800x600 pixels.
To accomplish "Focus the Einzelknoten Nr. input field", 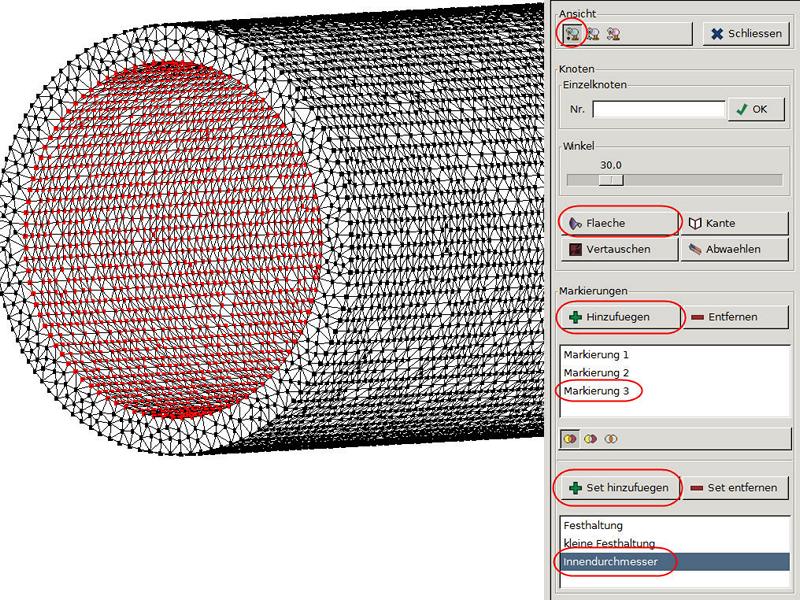I will click(659, 109).
